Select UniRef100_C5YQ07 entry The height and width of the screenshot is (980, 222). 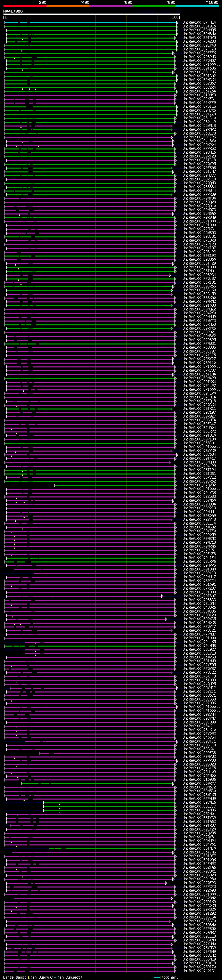199,84
